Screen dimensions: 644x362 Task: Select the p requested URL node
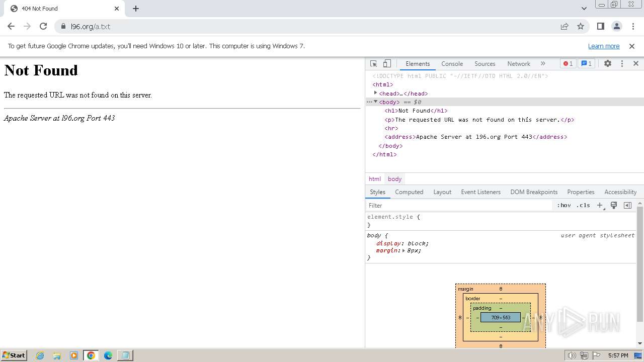click(x=479, y=120)
